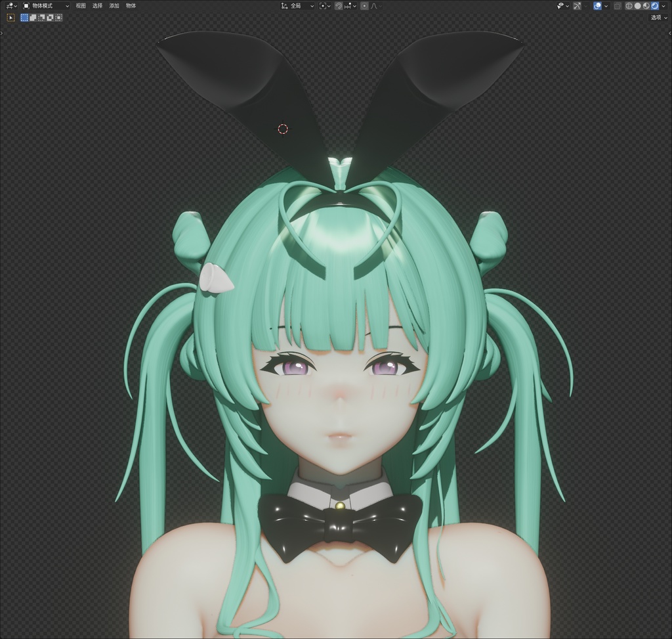The width and height of the screenshot is (672, 639).
Task: Enable snapping with the magnet toggle
Action: click(338, 5)
